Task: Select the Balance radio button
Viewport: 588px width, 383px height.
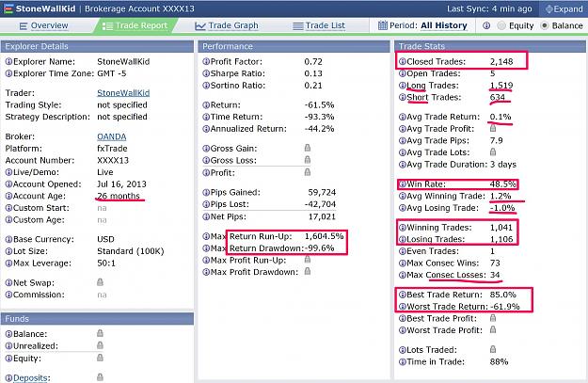Action: tap(545, 26)
